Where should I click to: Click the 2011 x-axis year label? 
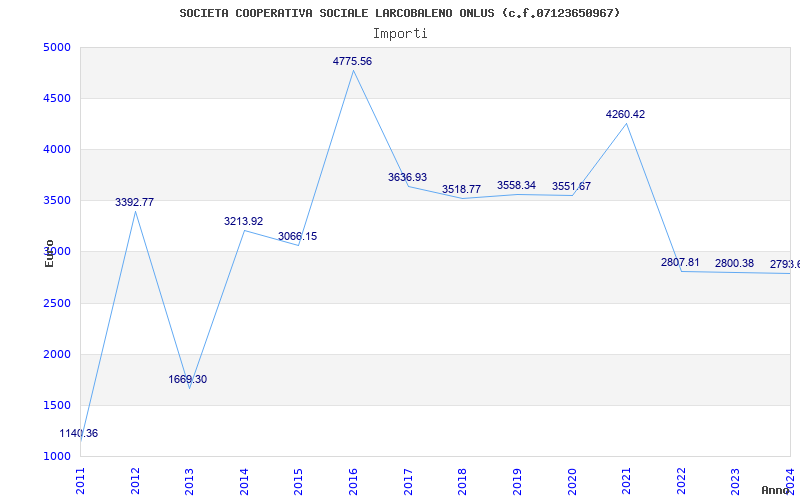[x=81, y=481]
